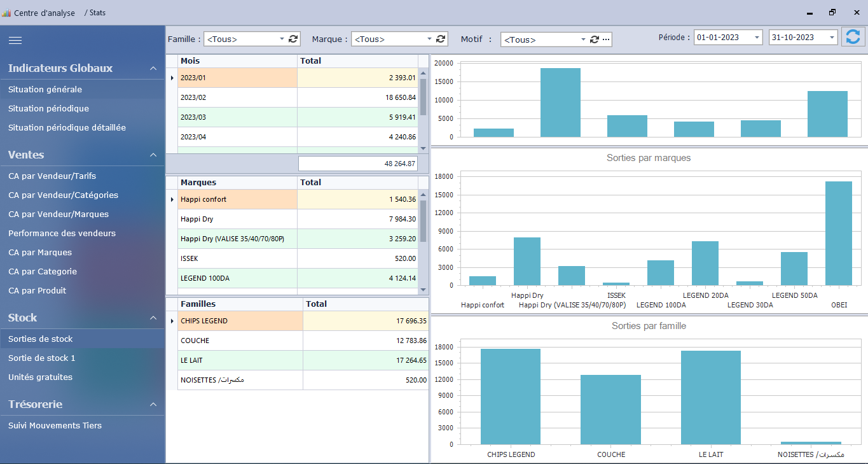Click the refresh icon next to Motif
Viewport: 868px width, 464px height.
tap(594, 39)
